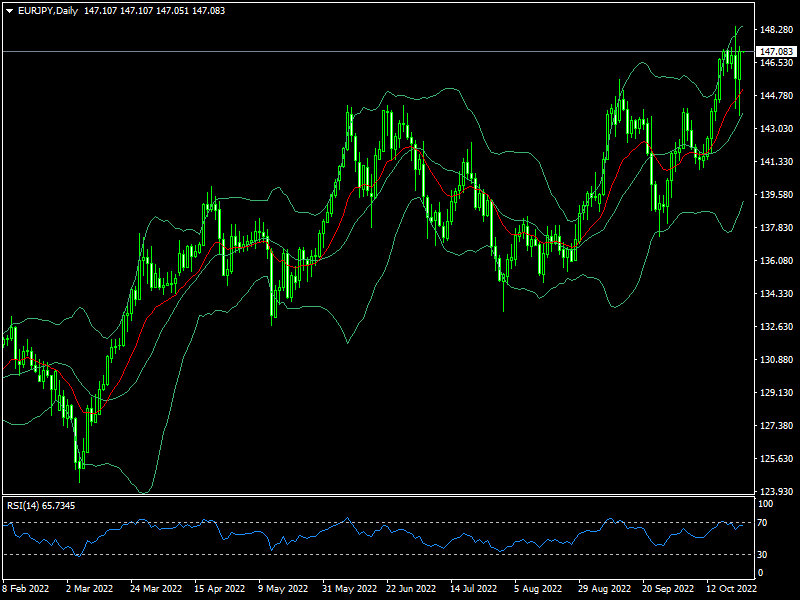
Task: Select the 14 Jul 2022 date label
Action: 473,588
